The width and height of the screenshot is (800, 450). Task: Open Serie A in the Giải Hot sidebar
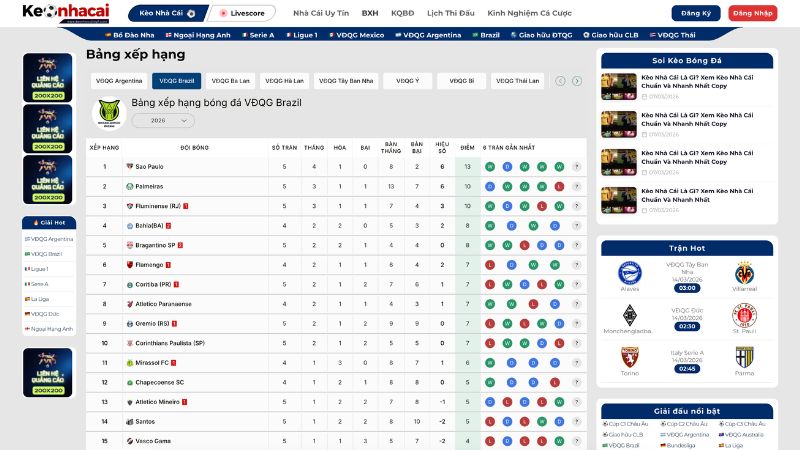point(40,284)
